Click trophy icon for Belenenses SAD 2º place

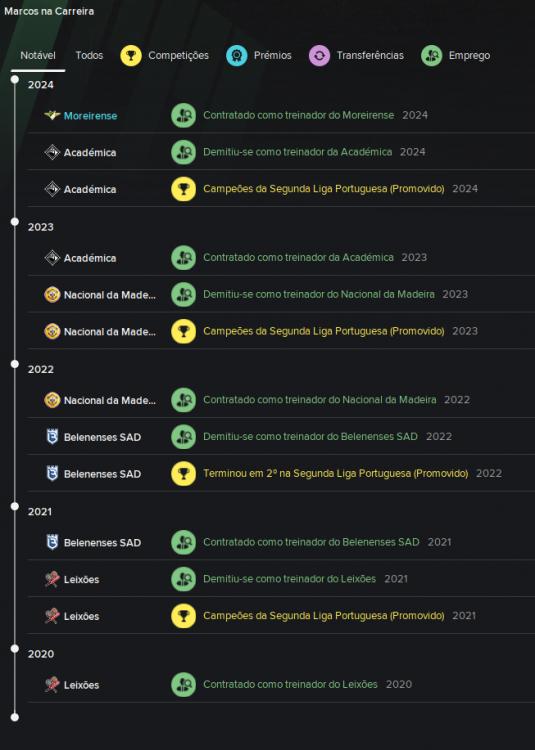184,474
